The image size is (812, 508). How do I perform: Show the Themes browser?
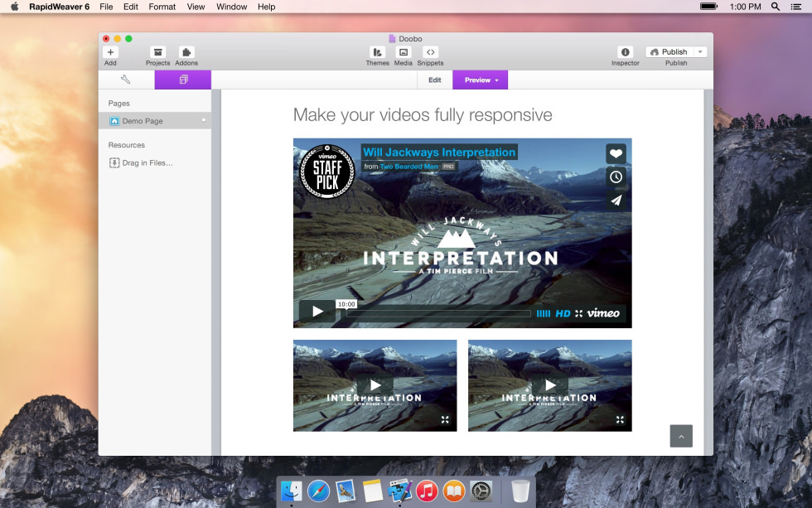coord(378,52)
